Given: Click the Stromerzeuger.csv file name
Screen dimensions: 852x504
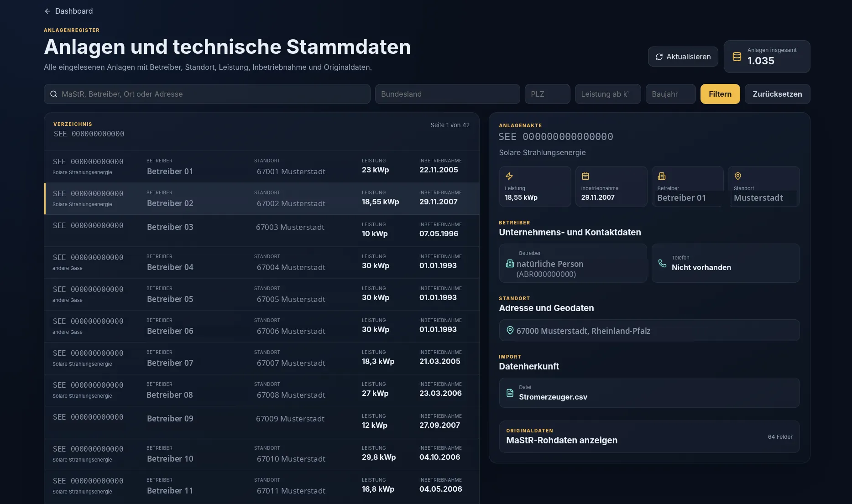Looking at the screenshot, I should click(553, 397).
